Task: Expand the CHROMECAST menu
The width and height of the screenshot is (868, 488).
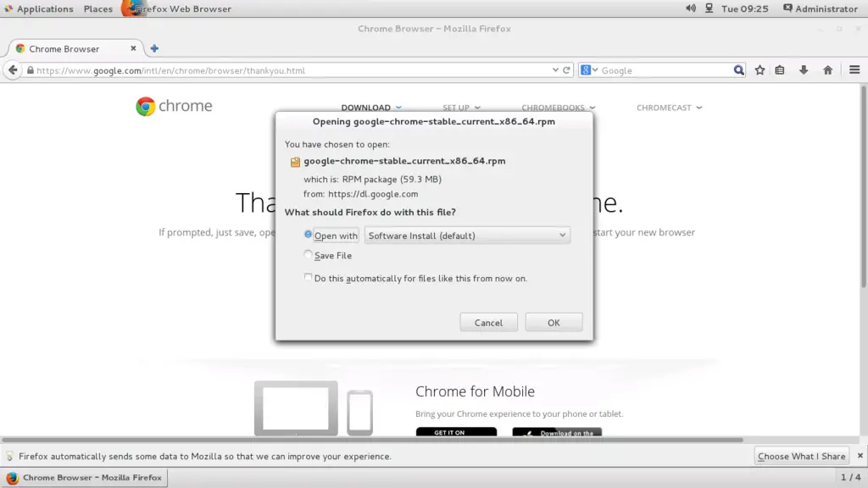Action: pyautogui.click(x=670, y=108)
